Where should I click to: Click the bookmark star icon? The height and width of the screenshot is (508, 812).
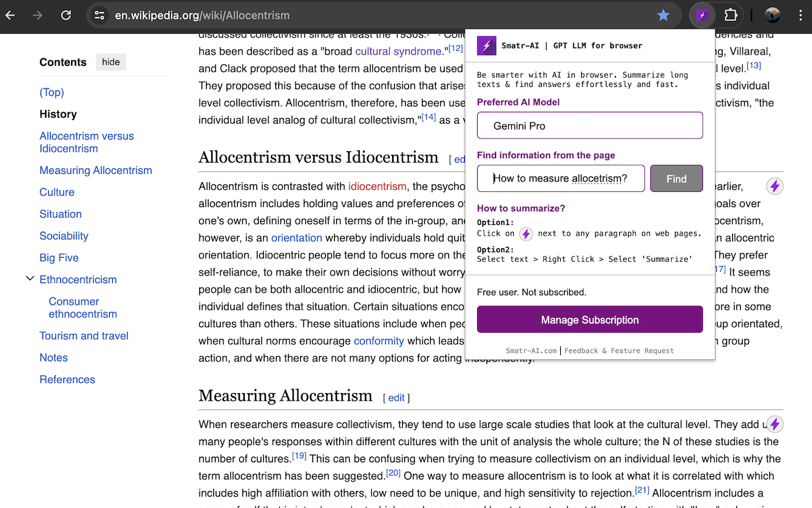[663, 15]
